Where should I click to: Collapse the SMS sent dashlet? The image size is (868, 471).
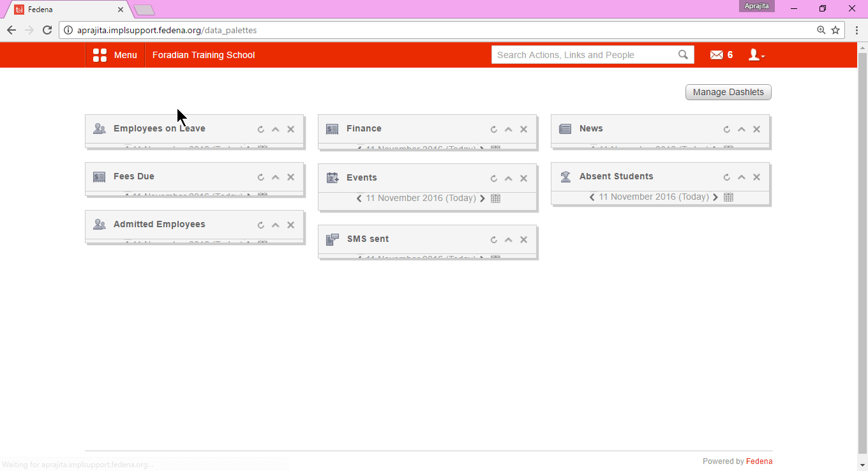click(509, 240)
